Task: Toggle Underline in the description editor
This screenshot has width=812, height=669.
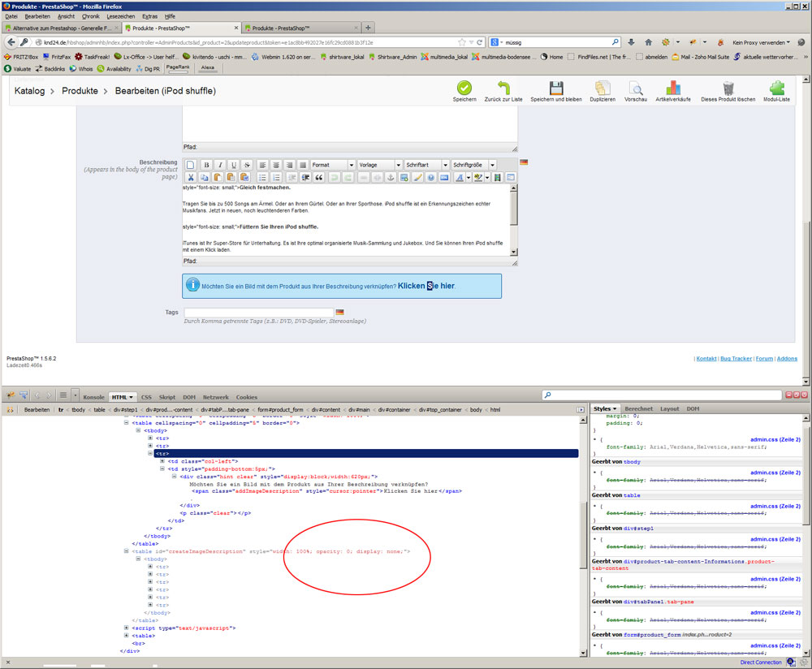Action: pyautogui.click(x=234, y=165)
